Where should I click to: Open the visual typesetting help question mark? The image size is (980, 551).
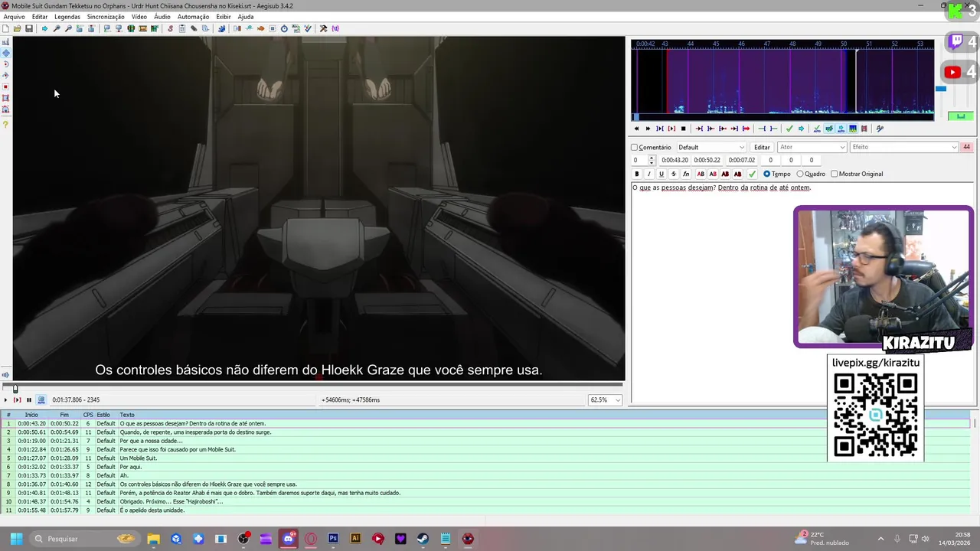pos(6,124)
